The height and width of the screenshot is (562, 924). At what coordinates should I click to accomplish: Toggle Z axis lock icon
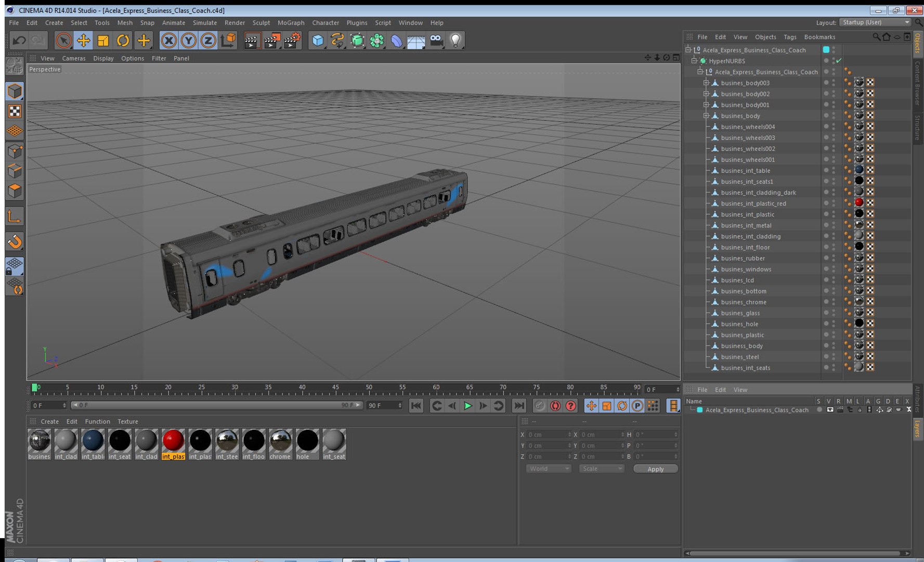tap(208, 40)
